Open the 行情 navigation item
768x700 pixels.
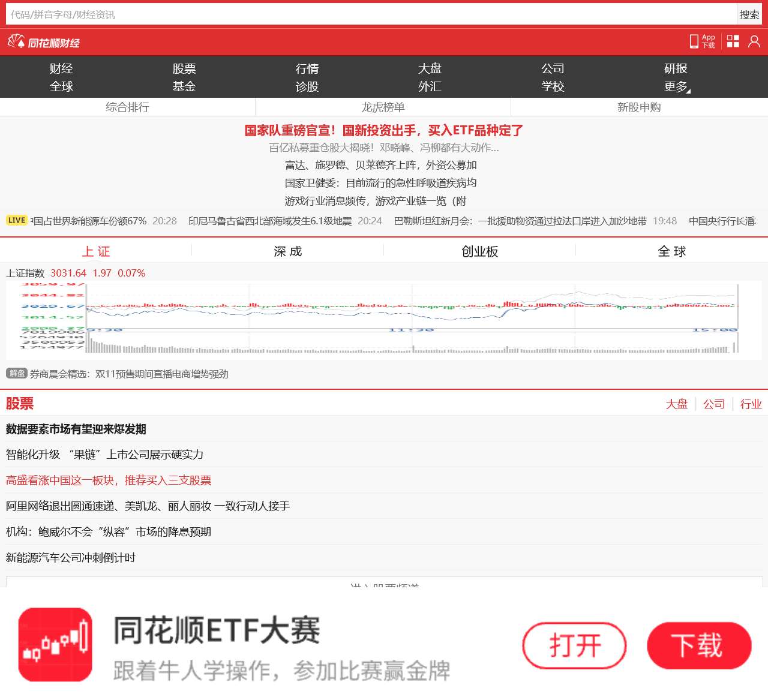point(307,68)
